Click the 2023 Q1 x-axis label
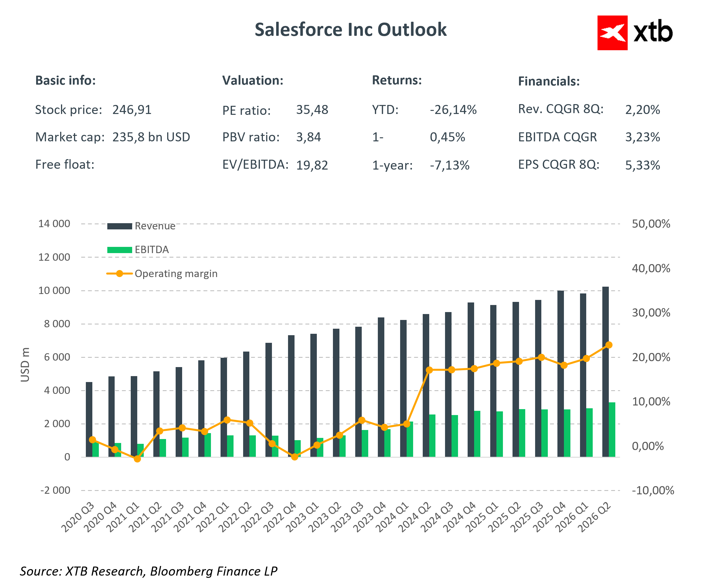 tap(302, 517)
